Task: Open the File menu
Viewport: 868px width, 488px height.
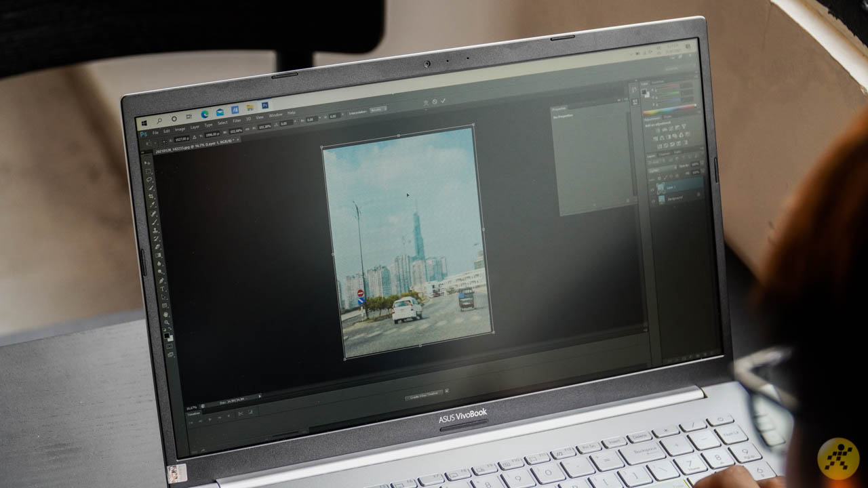Action: pos(155,133)
